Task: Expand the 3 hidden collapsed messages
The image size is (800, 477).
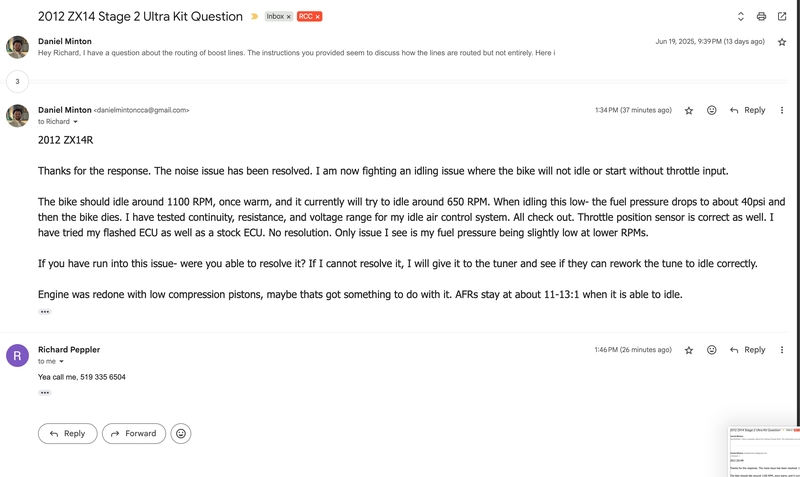Action: [17, 82]
